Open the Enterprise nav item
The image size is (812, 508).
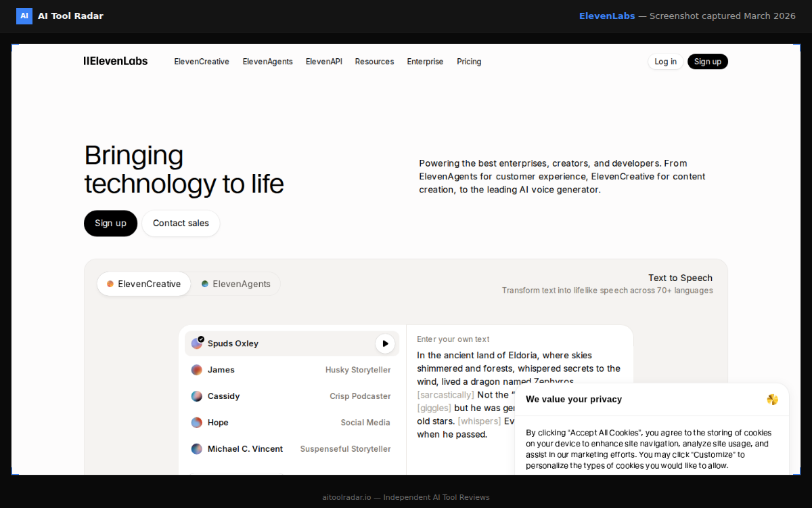click(x=425, y=62)
